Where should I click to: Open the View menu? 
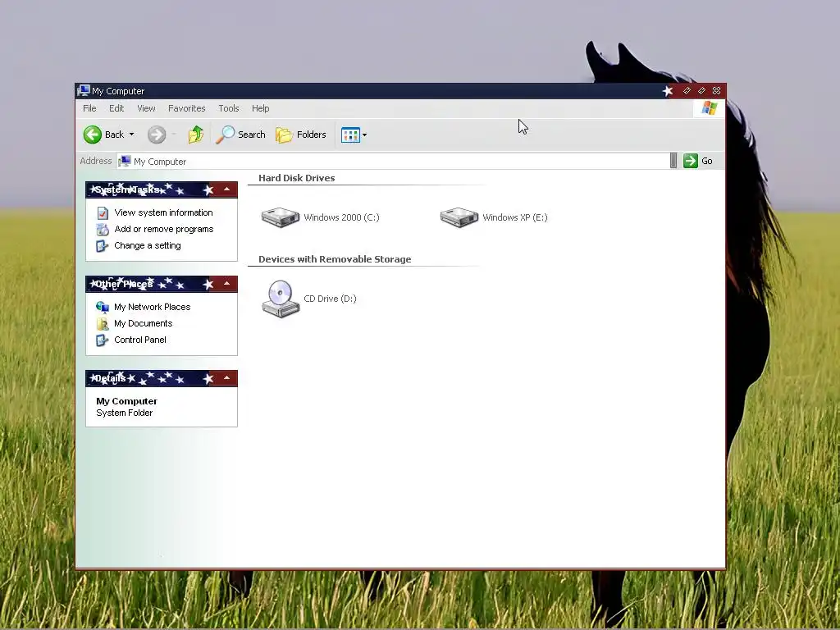pyautogui.click(x=146, y=108)
